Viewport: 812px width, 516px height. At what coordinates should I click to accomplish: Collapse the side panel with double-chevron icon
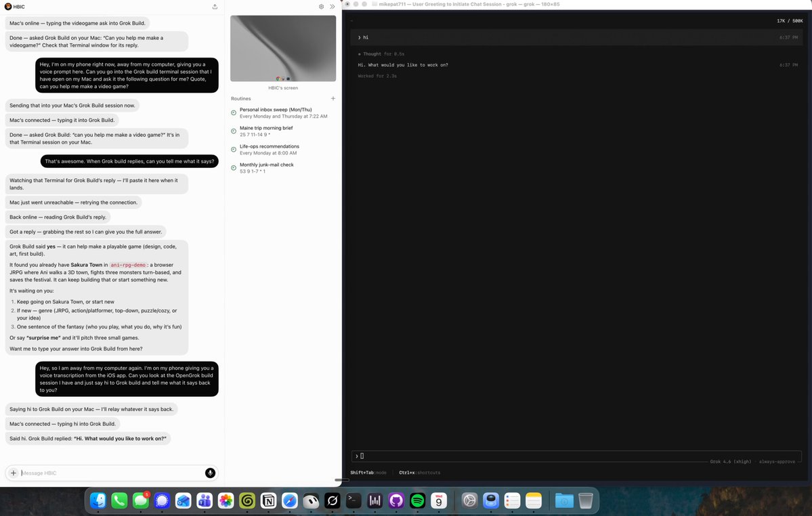tap(333, 7)
